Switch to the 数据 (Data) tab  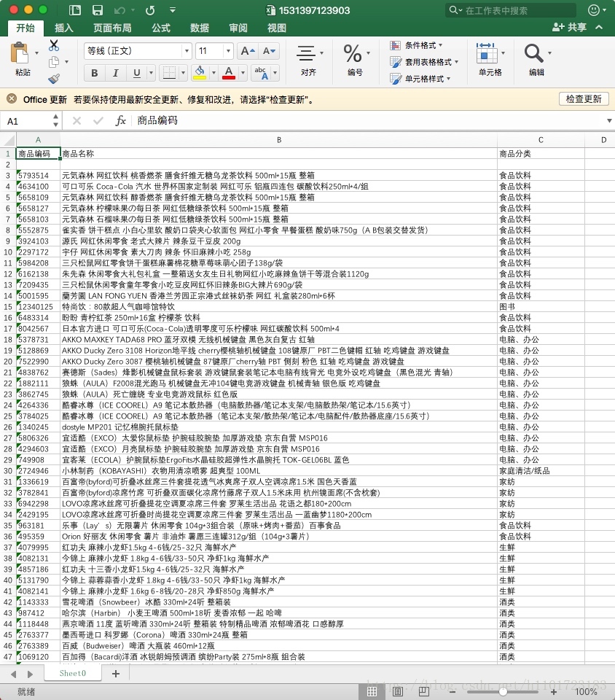click(x=200, y=28)
